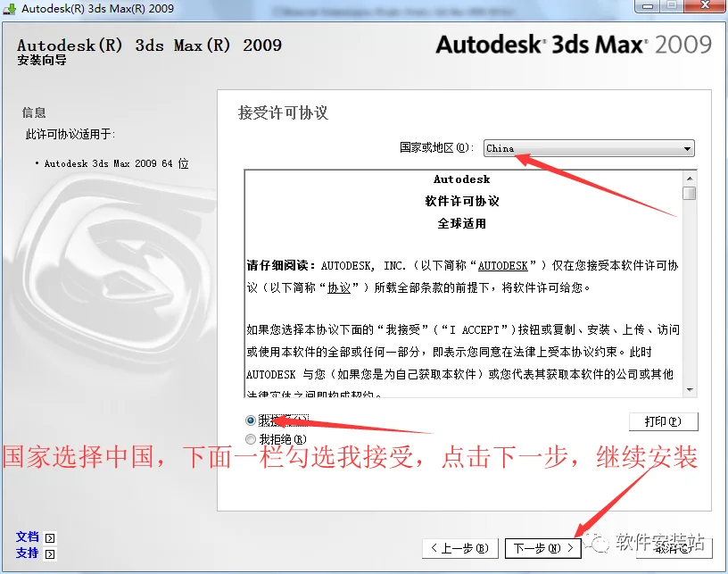
Task: Click the installer icon in the title bar
Action: coord(9,8)
